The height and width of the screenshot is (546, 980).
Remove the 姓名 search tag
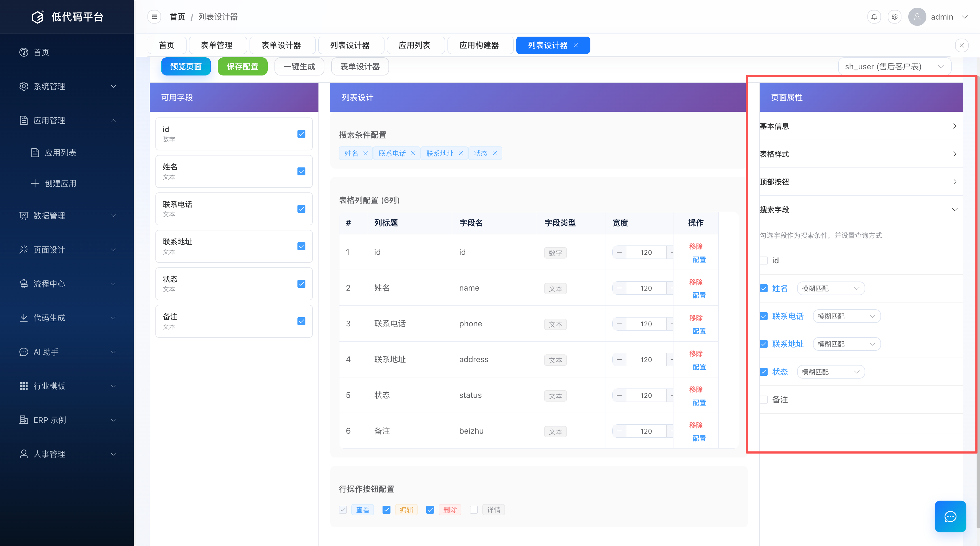click(365, 153)
